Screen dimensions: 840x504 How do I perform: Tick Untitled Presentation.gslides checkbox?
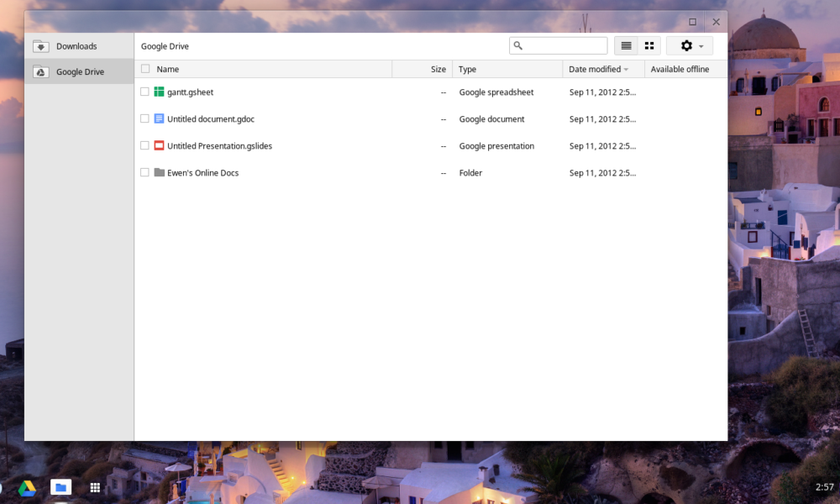point(144,145)
